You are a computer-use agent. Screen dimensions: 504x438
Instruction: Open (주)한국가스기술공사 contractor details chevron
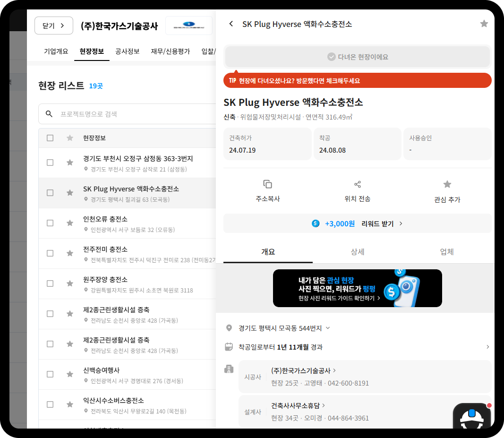tap(334, 370)
